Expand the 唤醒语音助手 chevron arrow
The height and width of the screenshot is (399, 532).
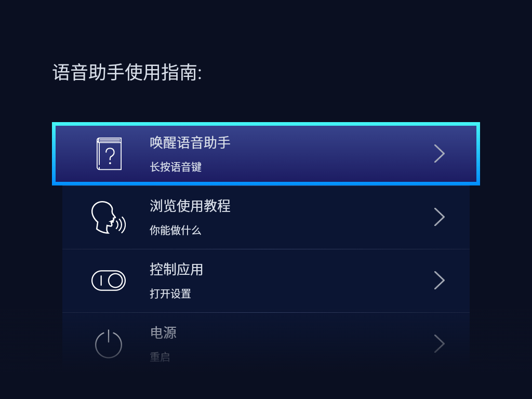pyautogui.click(x=439, y=154)
